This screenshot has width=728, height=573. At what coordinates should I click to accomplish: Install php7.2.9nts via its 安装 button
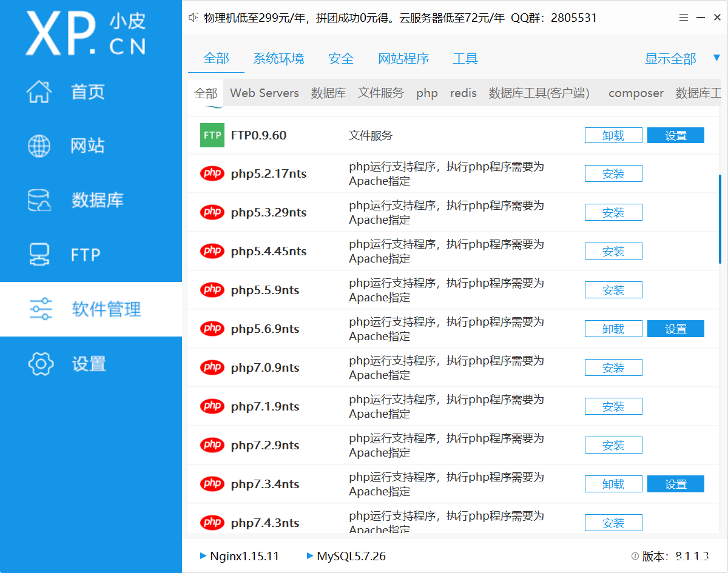pos(613,444)
